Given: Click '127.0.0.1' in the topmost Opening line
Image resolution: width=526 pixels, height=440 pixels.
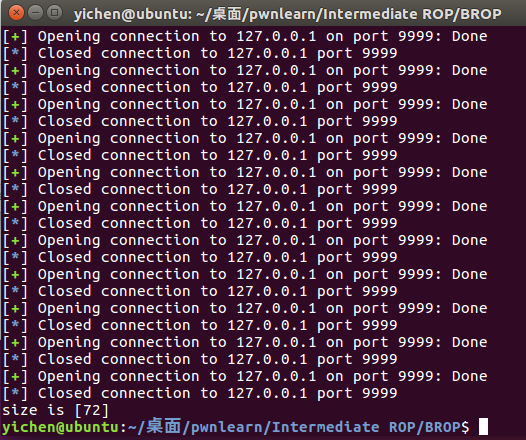Looking at the screenshot, I should point(276,36).
